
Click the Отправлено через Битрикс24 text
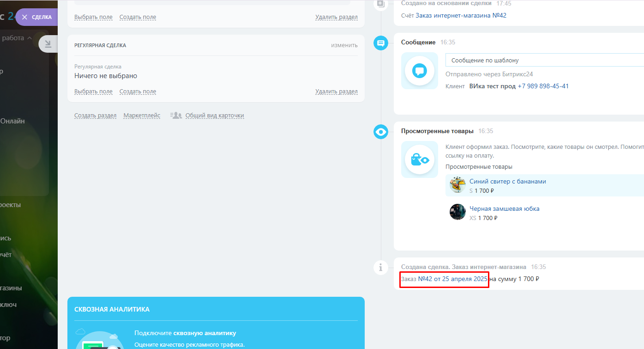[489, 74]
